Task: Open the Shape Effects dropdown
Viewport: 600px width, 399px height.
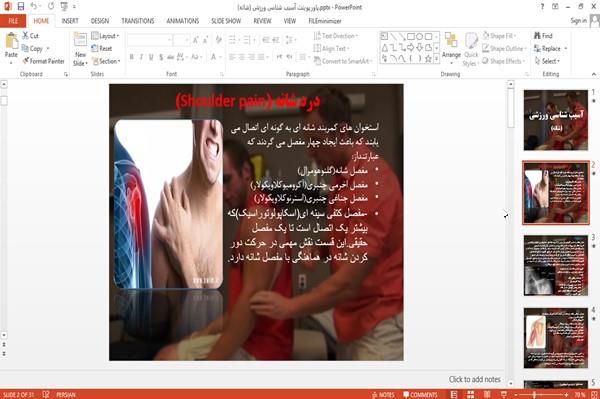Action: (504, 61)
